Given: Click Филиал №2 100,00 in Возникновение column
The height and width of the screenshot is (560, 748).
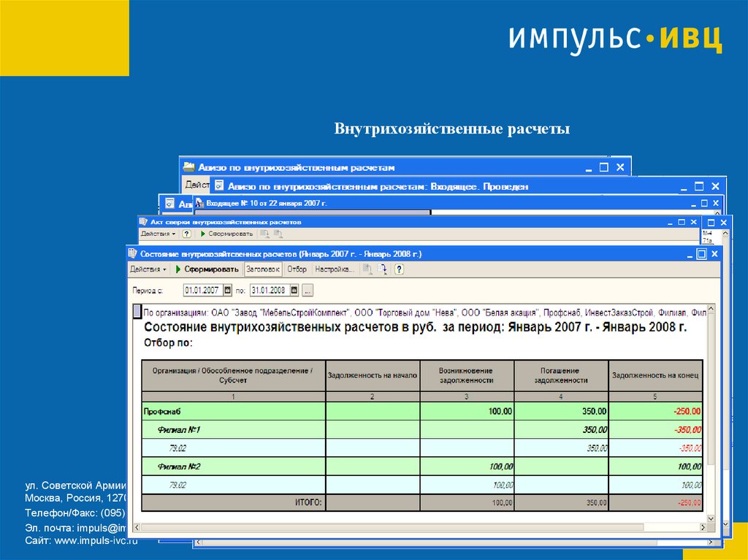Looking at the screenshot, I should 501,467.
